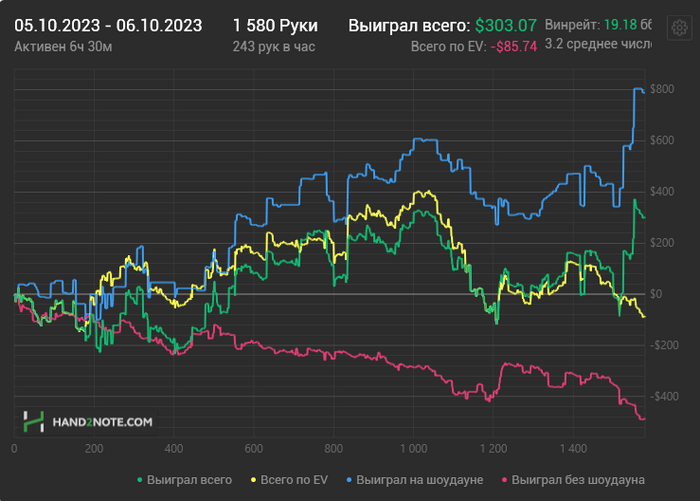Click the '$400' y-axis label

[x=662, y=192]
